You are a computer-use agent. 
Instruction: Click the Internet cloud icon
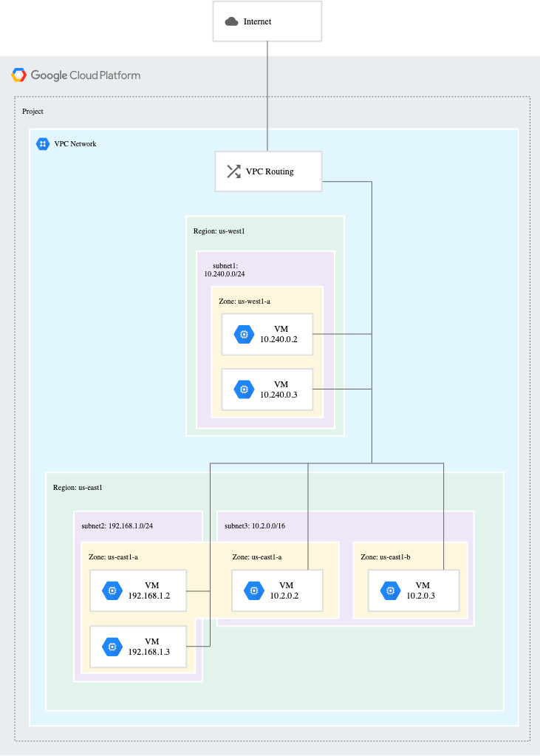pos(231,21)
